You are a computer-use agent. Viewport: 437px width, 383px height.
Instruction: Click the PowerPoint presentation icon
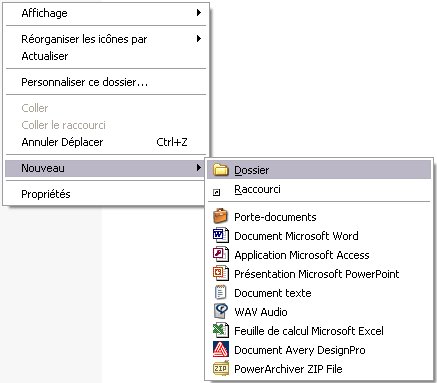coord(220,273)
